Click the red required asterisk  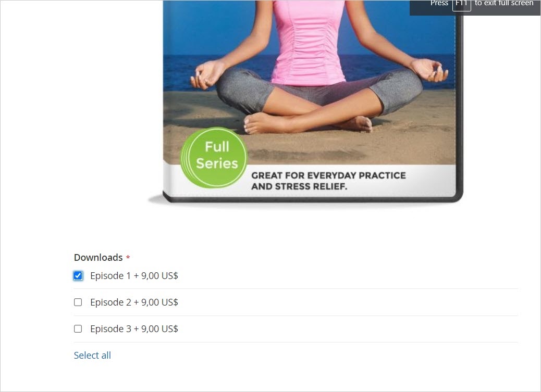128,258
